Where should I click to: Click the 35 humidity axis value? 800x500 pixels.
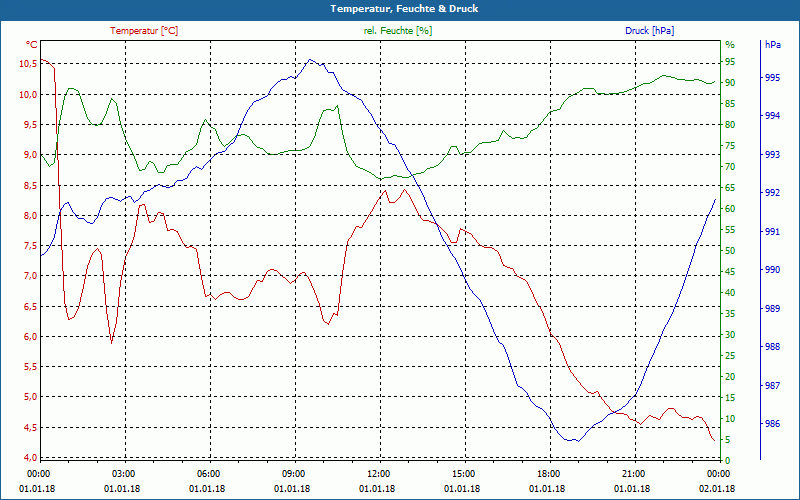(x=730, y=314)
